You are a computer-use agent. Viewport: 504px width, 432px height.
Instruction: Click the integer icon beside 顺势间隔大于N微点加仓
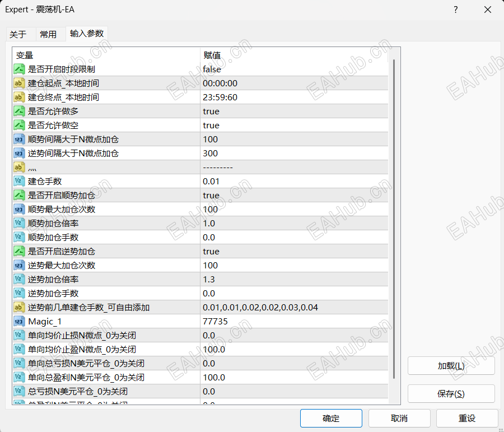[x=19, y=140]
